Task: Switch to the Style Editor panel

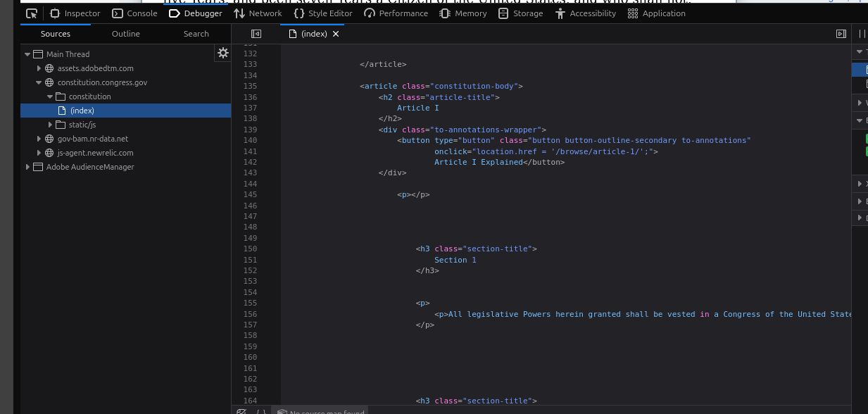Action: [x=323, y=13]
